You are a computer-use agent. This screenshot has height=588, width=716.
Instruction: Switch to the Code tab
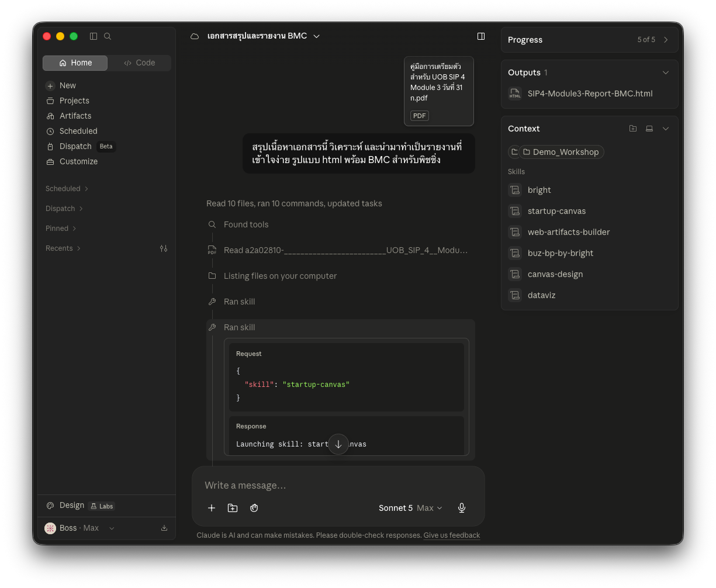pos(140,63)
